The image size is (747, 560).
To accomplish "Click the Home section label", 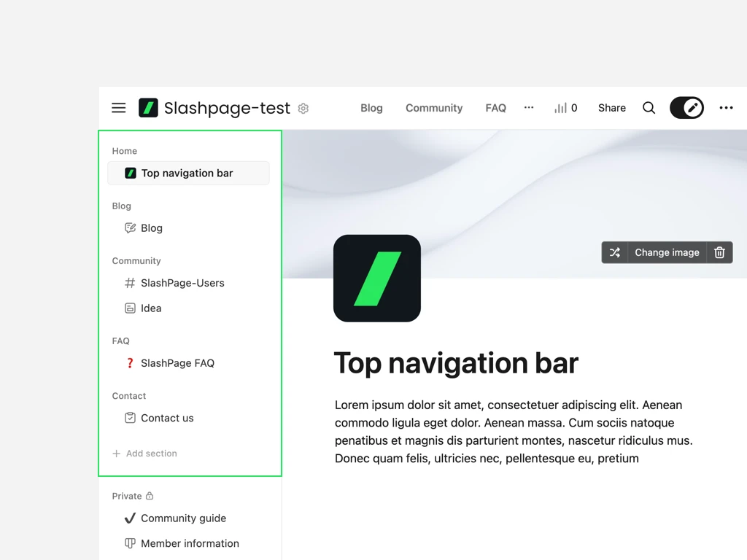I will point(124,151).
